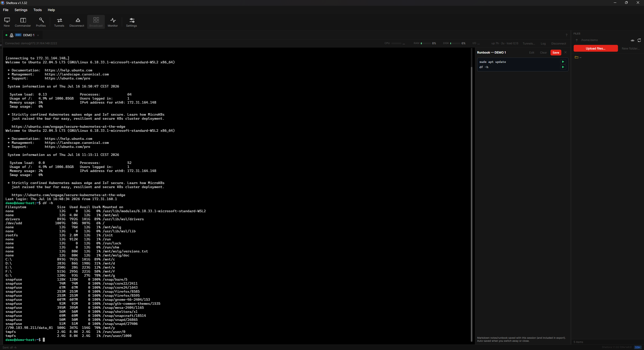Open the Settings sliders icon in toolbar
The image size is (644, 350).
131,22
